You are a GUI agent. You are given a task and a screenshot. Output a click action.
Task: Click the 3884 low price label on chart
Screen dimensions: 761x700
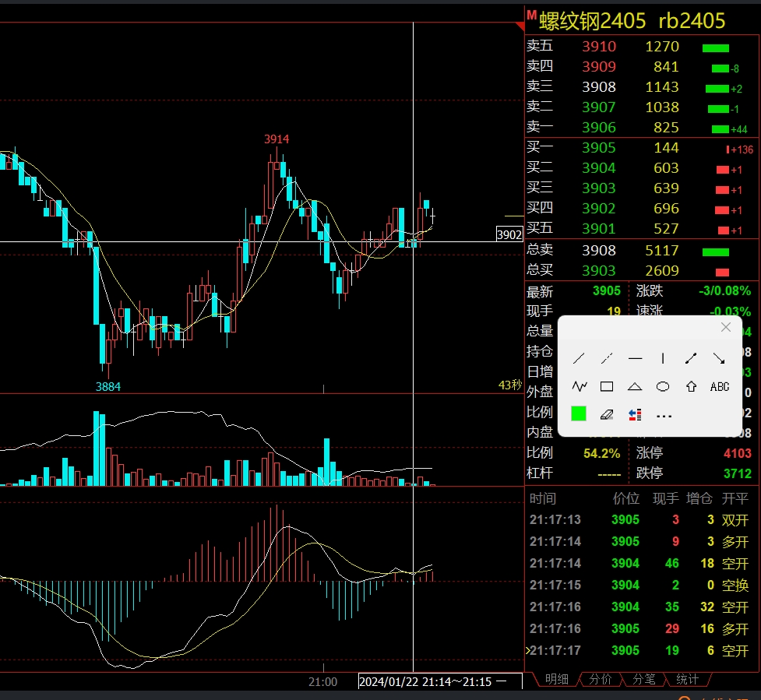click(x=108, y=387)
